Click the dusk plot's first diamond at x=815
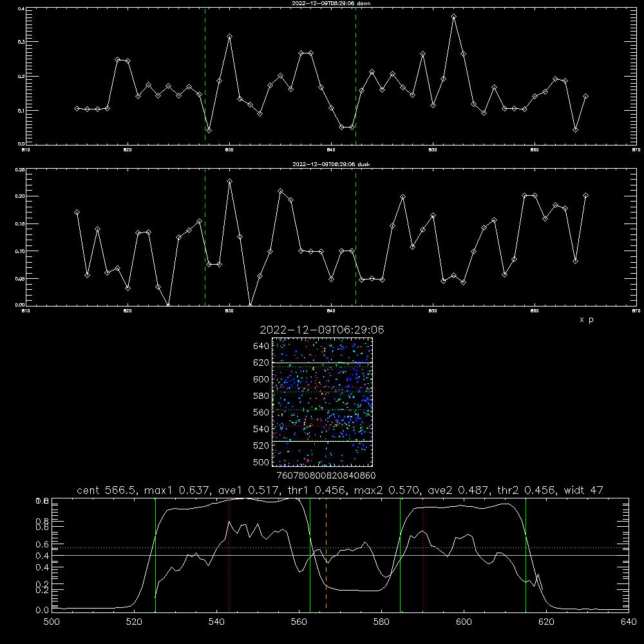This screenshot has height=644, width=644. [x=77, y=213]
